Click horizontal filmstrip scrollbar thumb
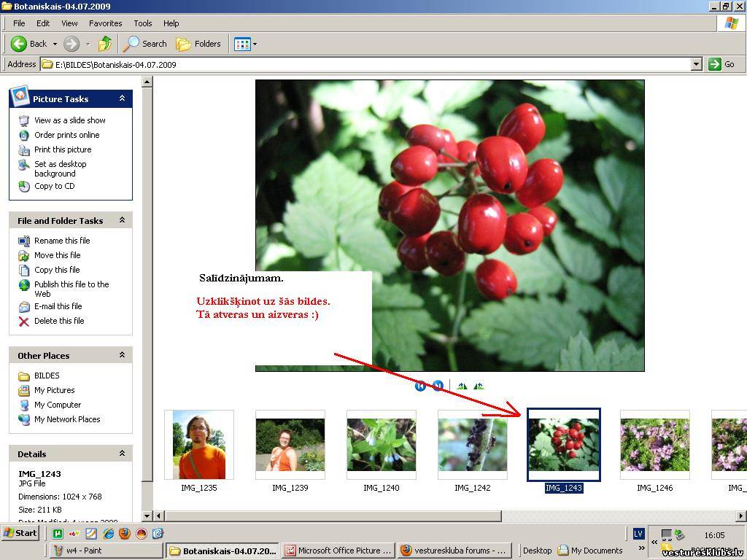The width and height of the screenshot is (747, 560). (333, 516)
